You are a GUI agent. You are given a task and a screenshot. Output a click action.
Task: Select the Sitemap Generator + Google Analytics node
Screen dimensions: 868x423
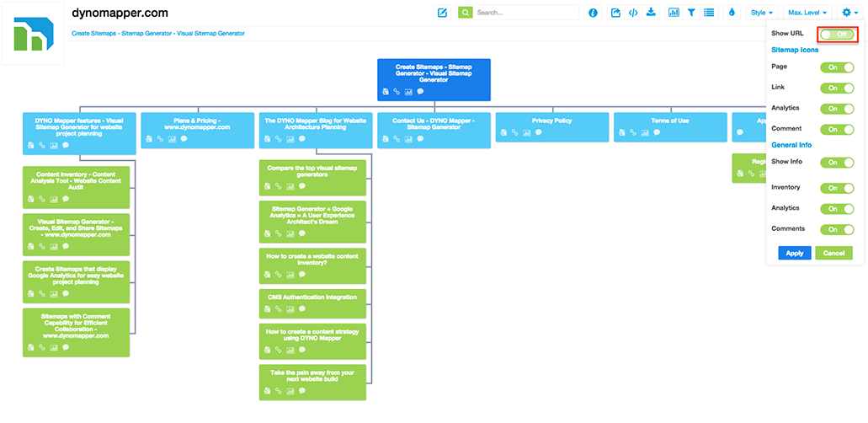point(312,222)
